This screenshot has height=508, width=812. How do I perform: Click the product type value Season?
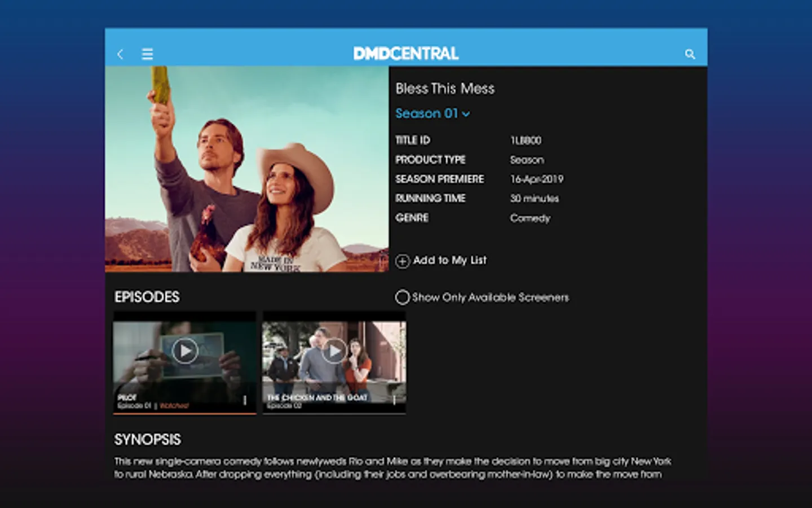pyautogui.click(x=527, y=160)
